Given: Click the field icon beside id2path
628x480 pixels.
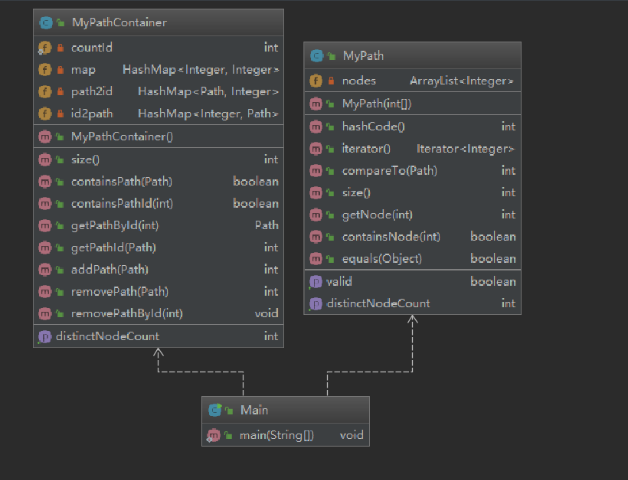Looking at the screenshot, I should (x=45, y=114).
